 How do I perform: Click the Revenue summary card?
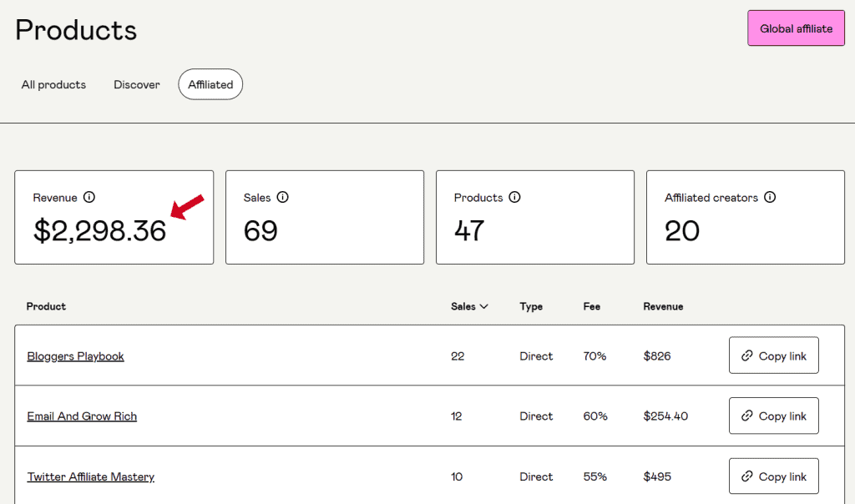point(114,217)
